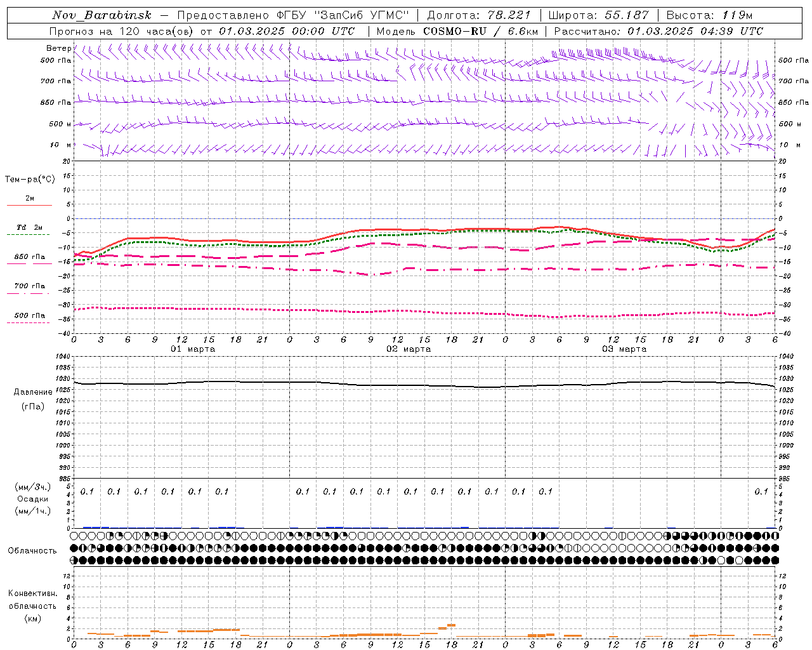Click the '02 марта' date label
The height and width of the screenshot is (650, 812).
point(409,349)
